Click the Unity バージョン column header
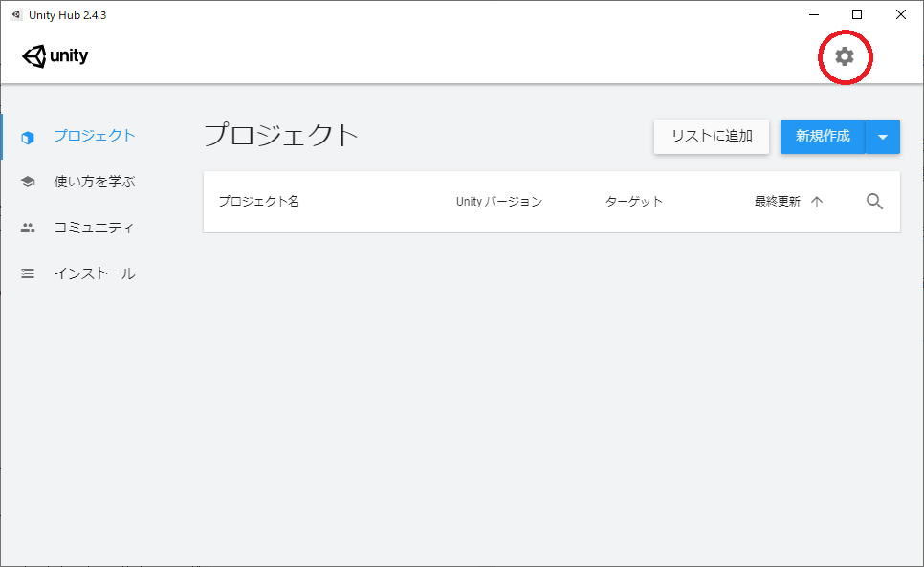Viewport: 924px width, 567px height. [500, 202]
